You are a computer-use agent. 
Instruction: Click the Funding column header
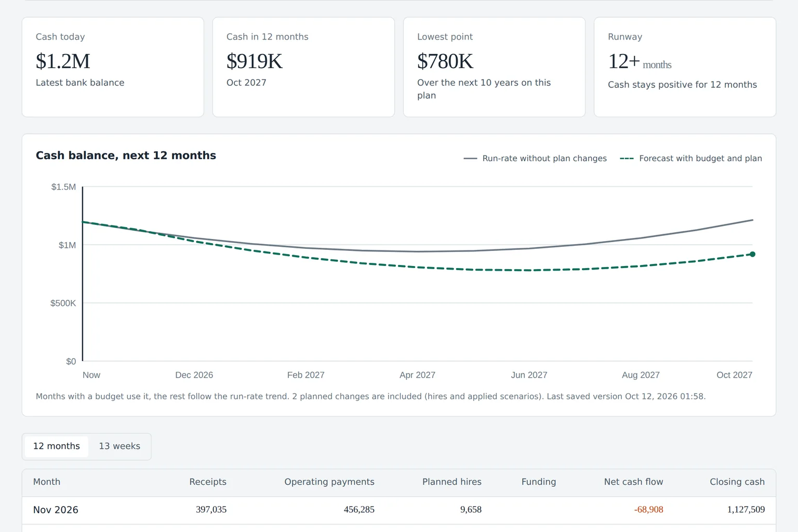(539, 482)
